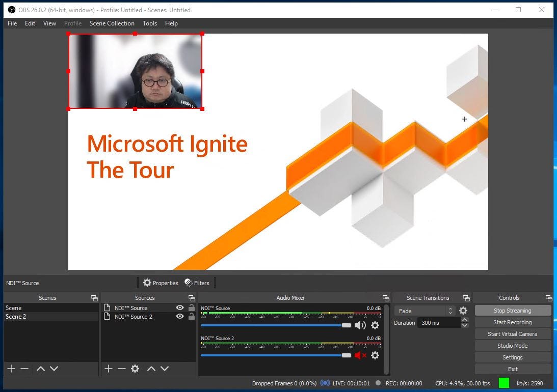Hide NDI Source 2 with eye icon
The height and width of the screenshot is (392, 557).
(x=180, y=316)
